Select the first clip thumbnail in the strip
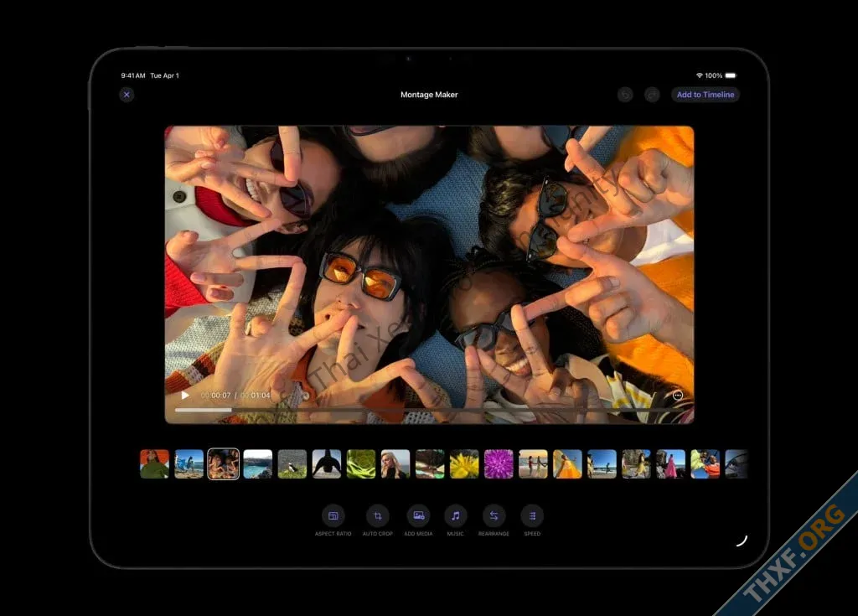 154,464
